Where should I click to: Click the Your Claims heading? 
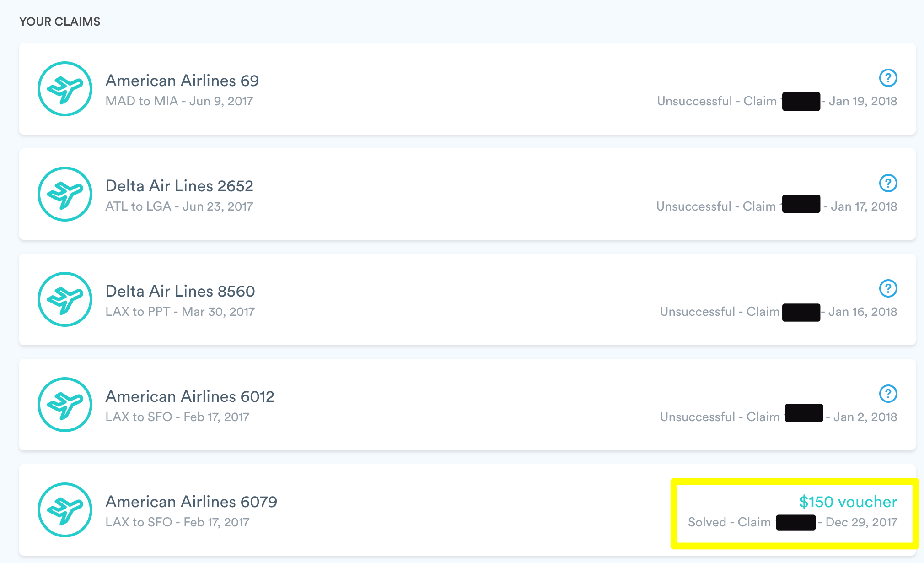(x=60, y=22)
